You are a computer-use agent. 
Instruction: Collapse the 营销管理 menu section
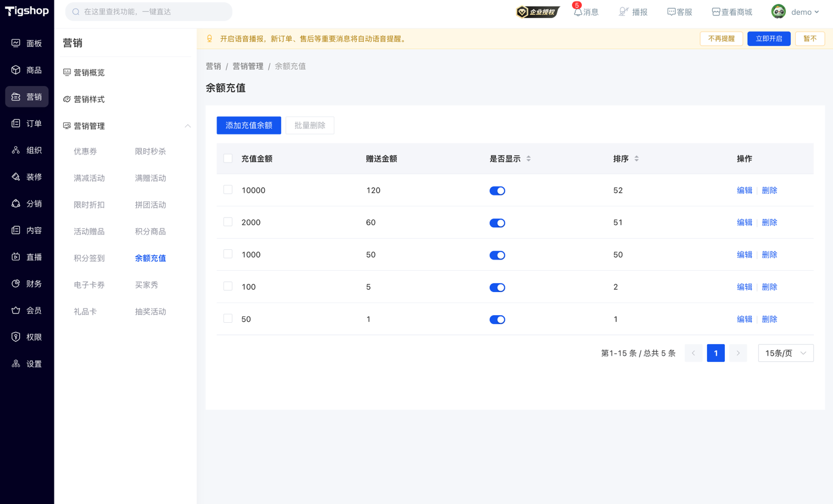(187, 126)
